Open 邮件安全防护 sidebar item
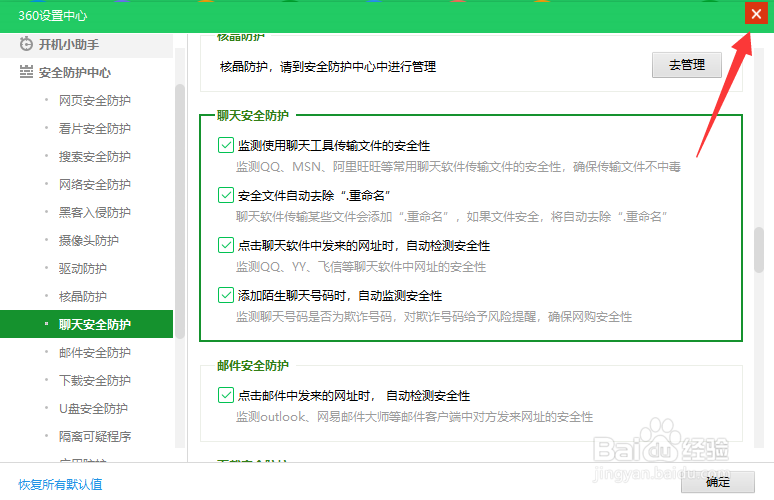Screen dimensions: 774x500 click(95, 353)
